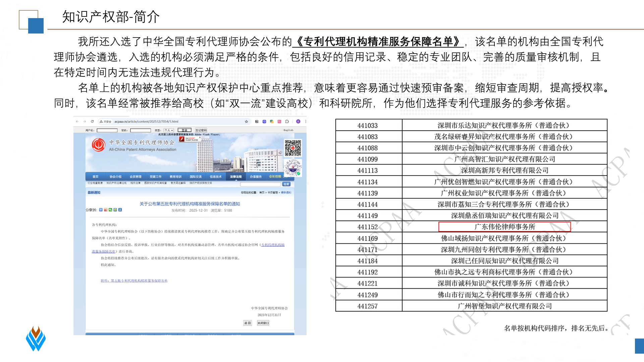Viewport: 644px width, 362px height.
Task: Click the site search box beside 检索
Action: pos(260,184)
